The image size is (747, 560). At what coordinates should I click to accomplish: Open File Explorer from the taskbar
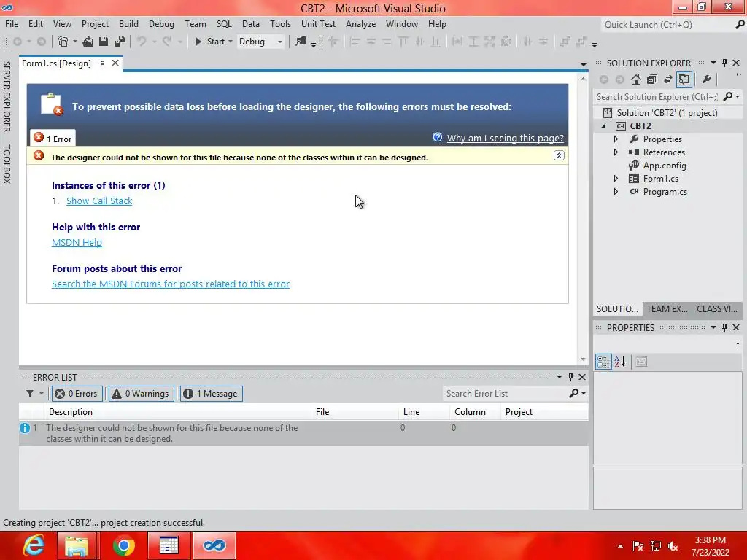click(x=77, y=545)
